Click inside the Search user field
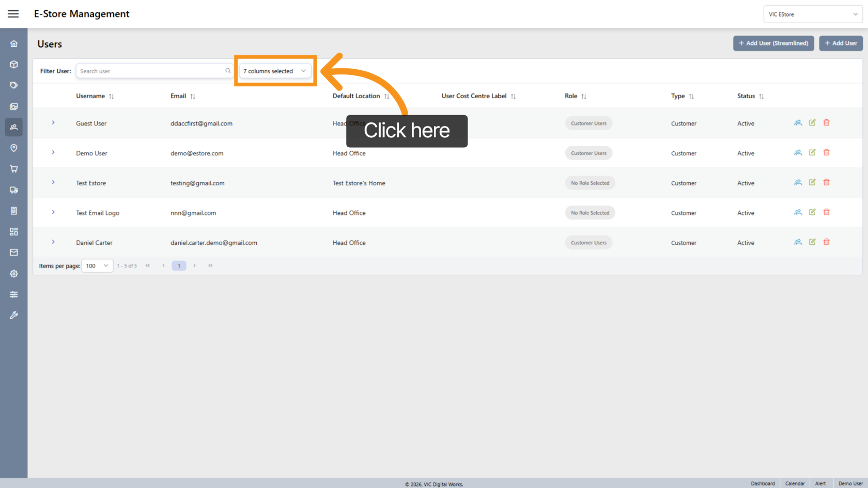The width and height of the screenshot is (868, 488). (x=150, y=71)
